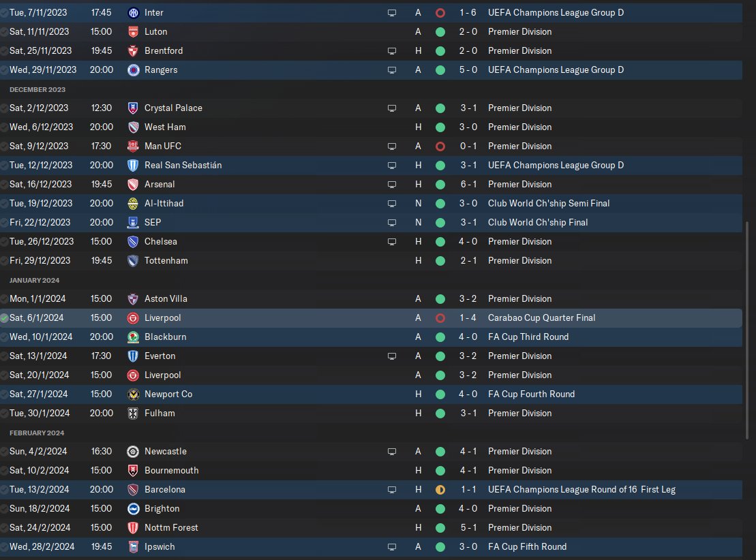Click the Blackburn club crest icon

[x=133, y=337]
